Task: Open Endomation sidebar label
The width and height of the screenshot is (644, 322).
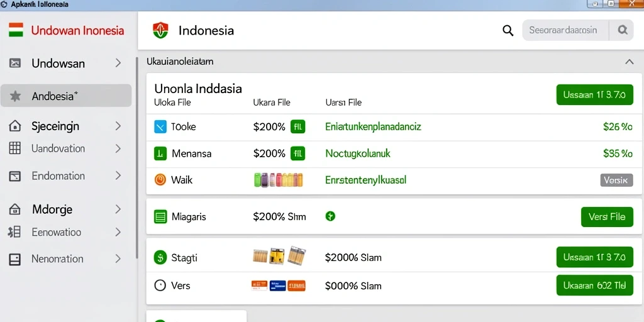Action: (x=58, y=176)
